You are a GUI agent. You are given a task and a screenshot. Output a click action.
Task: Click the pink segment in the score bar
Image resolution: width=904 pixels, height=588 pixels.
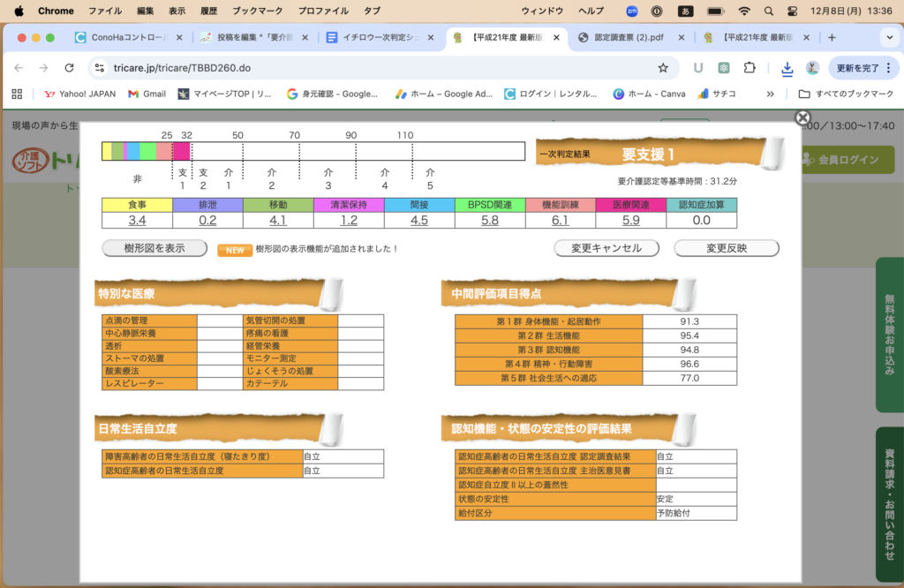point(181,151)
